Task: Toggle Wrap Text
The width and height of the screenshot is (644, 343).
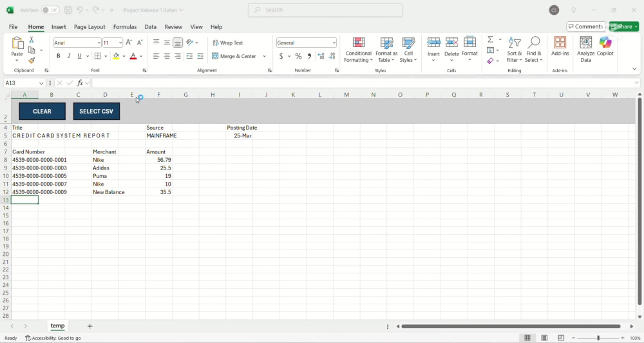Action: coord(227,43)
